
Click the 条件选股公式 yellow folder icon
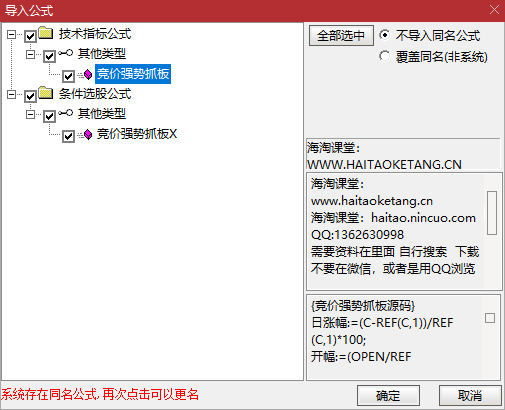[x=46, y=93]
